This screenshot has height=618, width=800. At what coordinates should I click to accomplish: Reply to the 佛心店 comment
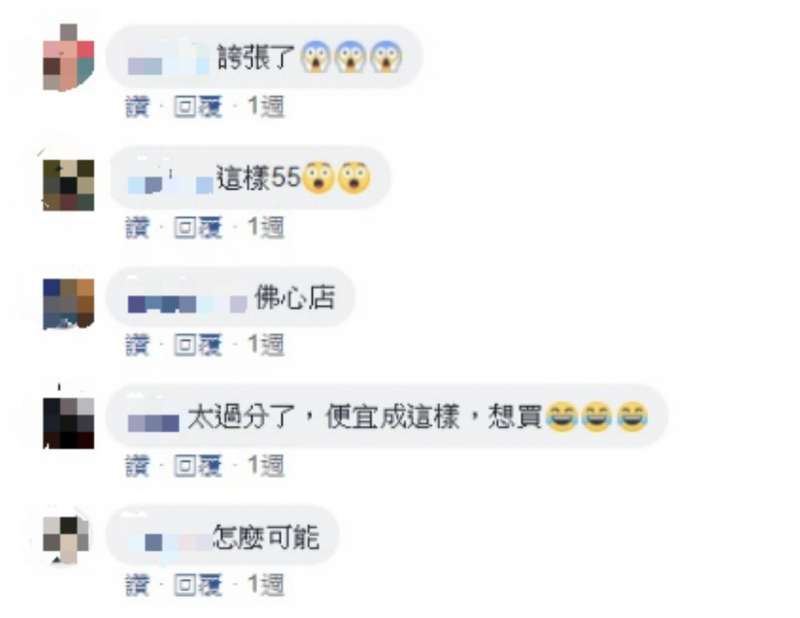[x=198, y=345]
